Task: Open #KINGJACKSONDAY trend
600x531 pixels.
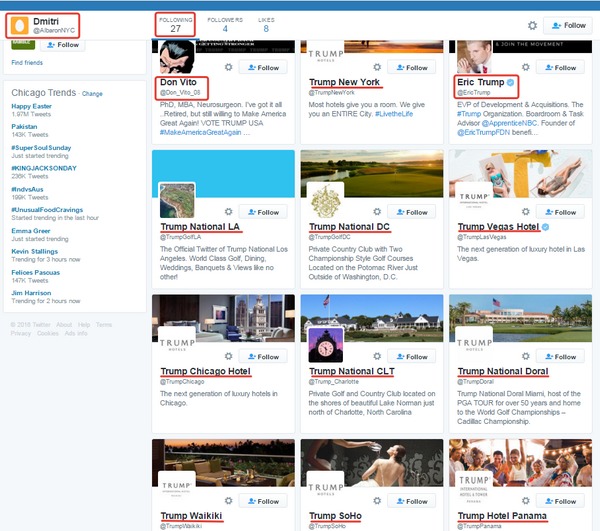Action: point(44,168)
